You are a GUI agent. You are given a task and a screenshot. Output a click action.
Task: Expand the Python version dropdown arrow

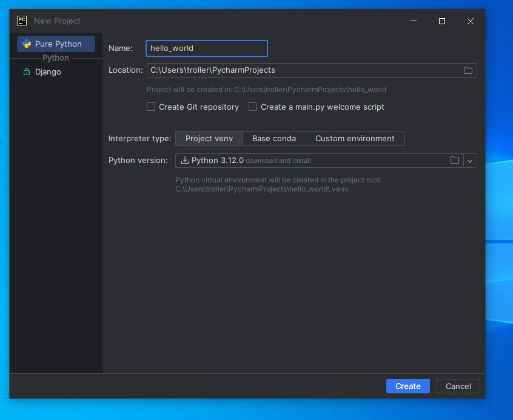pyautogui.click(x=470, y=161)
